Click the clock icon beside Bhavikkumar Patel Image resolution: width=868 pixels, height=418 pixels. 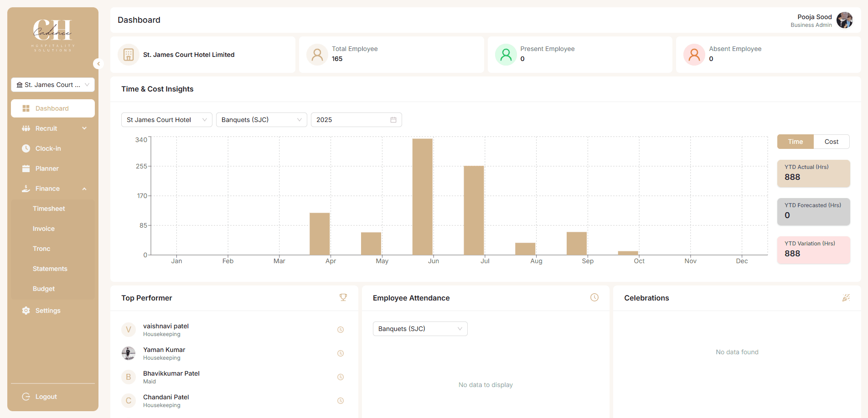[341, 377]
